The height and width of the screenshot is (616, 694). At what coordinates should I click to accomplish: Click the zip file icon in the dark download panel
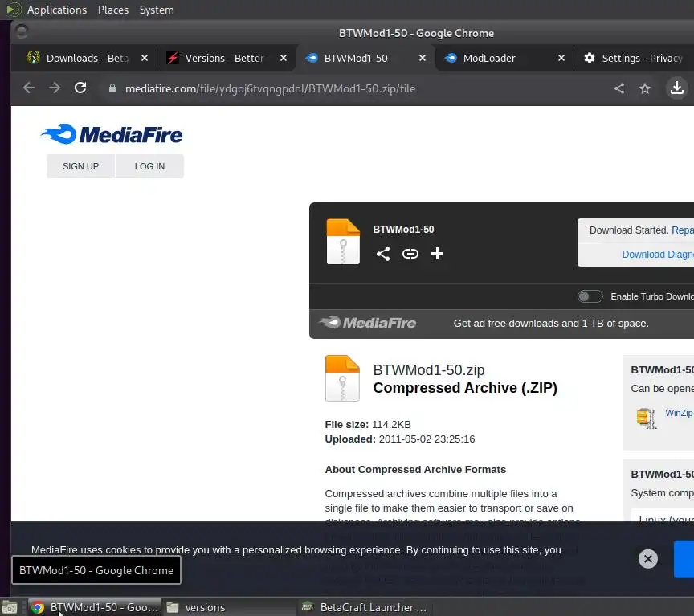(343, 242)
